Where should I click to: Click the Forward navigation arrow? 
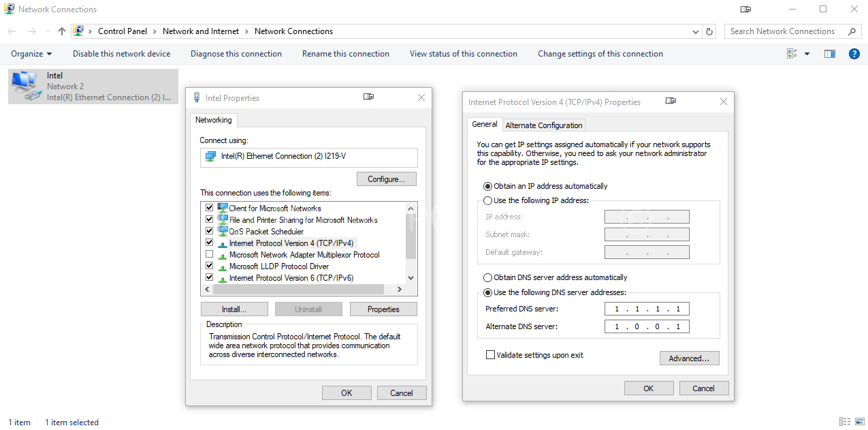coord(31,31)
